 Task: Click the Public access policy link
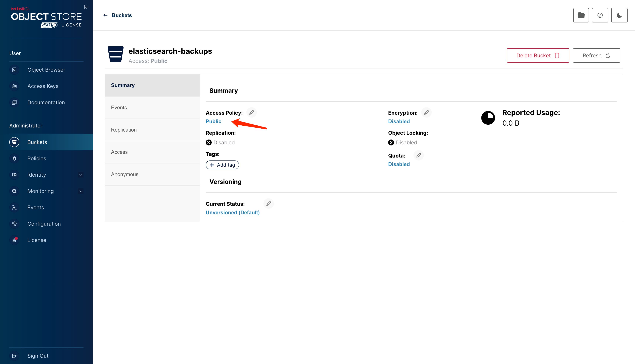213,122
